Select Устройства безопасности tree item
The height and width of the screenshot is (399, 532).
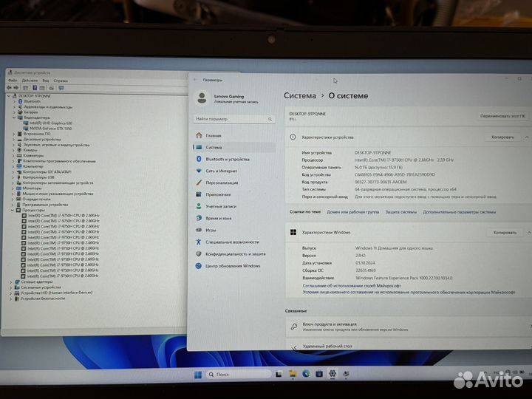coord(43,299)
